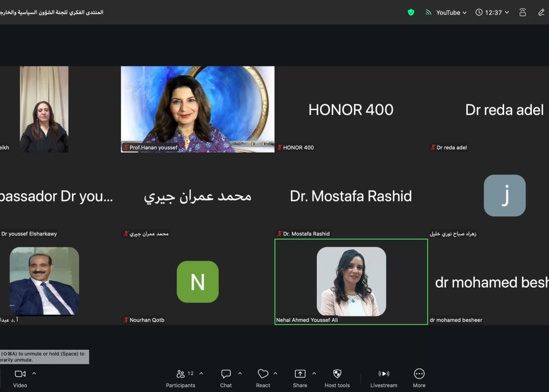Viewport: 549px width, 392px height.
Task: Click the pencil annotate icon at top right
Action: [x=541, y=13]
